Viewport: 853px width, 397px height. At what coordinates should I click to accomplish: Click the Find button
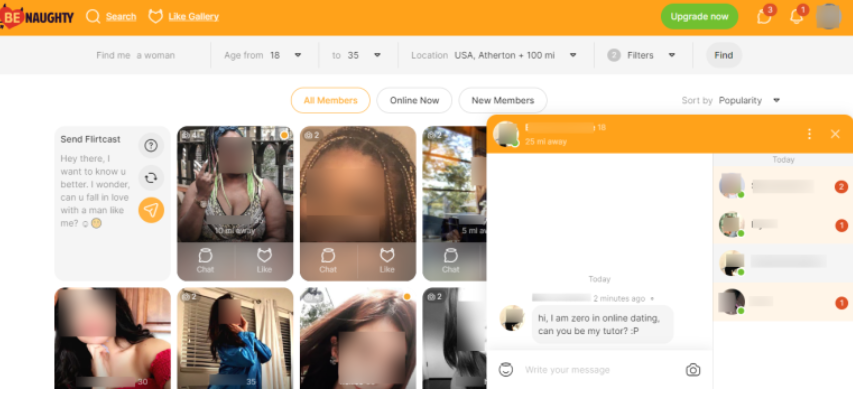pyautogui.click(x=724, y=55)
